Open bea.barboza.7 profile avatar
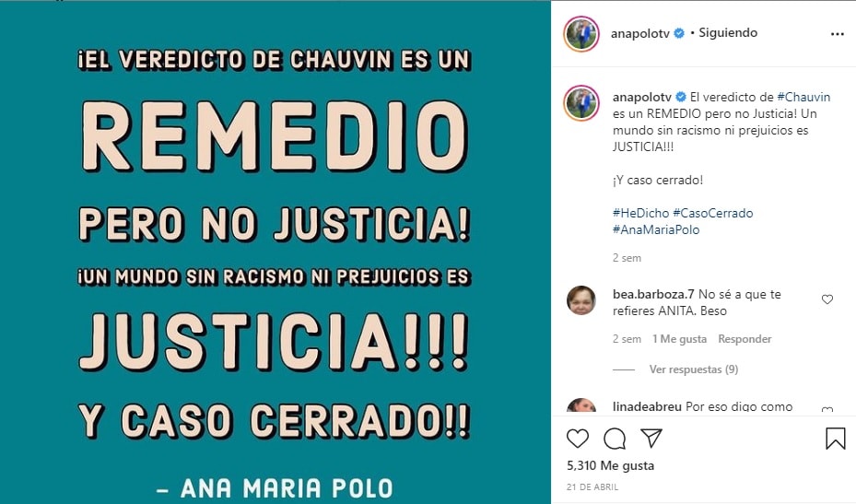 [x=581, y=300]
